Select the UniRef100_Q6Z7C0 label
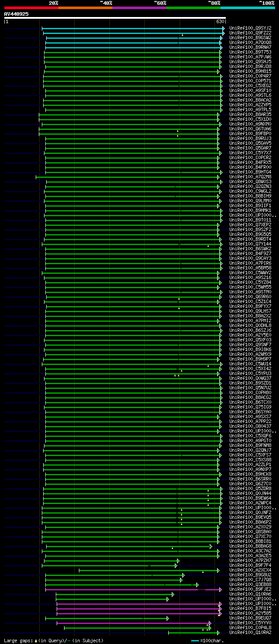The image size is (279, 644). [x=250, y=484]
